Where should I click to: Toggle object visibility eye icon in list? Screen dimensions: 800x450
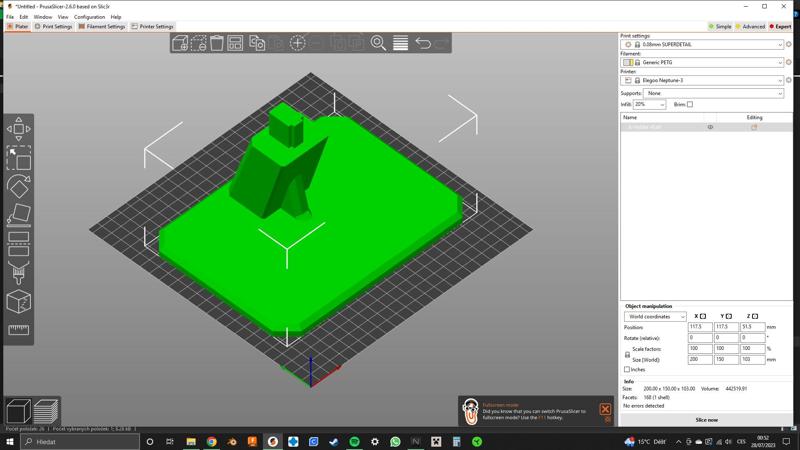coord(711,127)
